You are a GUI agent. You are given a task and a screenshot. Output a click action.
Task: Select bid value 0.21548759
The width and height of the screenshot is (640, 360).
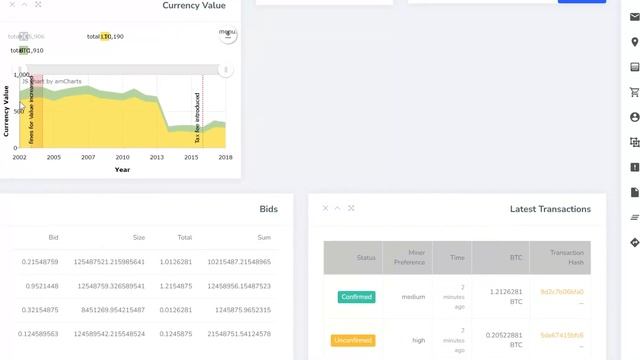pos(40,262)
